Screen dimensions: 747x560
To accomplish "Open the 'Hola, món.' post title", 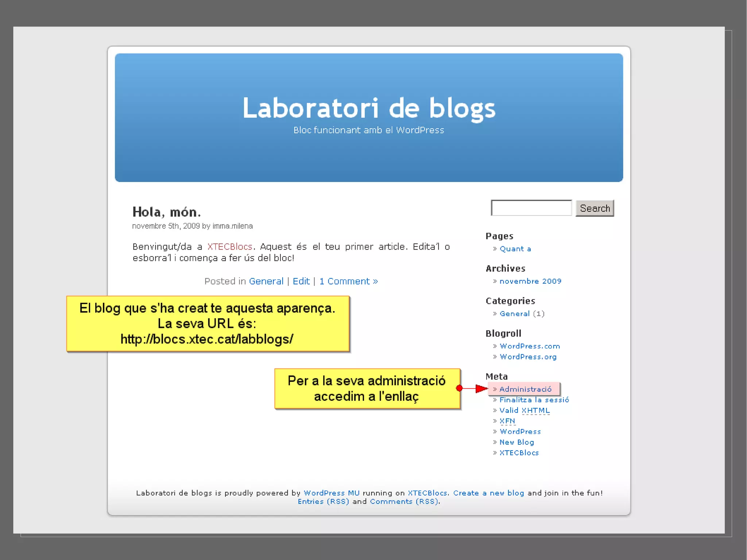I will coord(166,212).
